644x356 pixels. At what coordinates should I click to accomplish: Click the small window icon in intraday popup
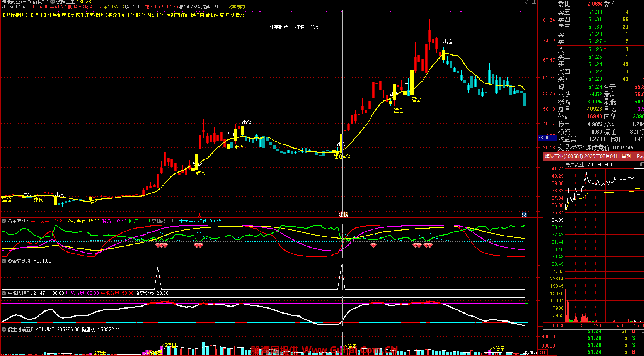coord(642,164)
